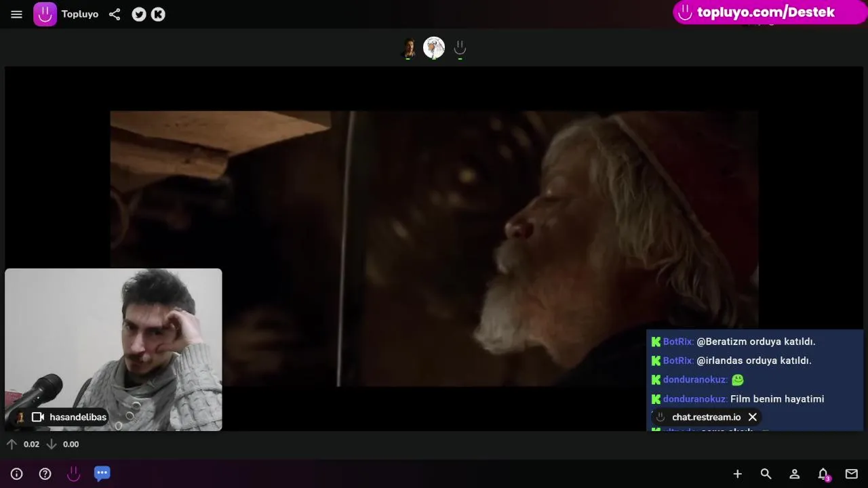Click the chat.restream.io label

tap(706, 417)
